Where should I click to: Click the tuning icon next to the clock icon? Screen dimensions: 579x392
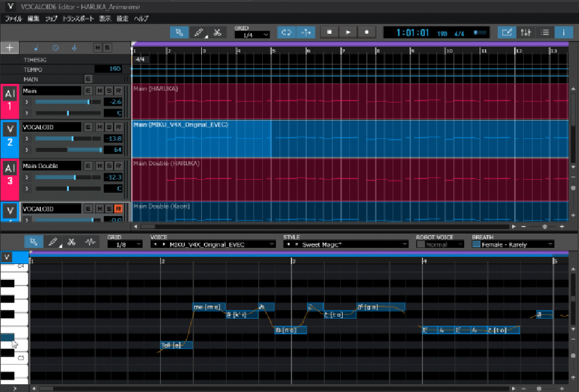click(x=74, y=48)
